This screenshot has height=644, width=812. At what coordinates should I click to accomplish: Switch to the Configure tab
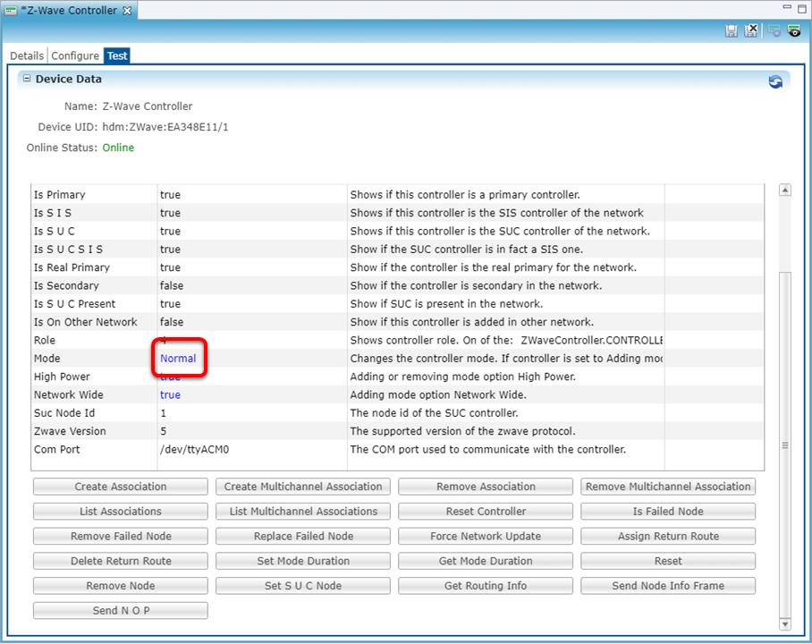75,55
